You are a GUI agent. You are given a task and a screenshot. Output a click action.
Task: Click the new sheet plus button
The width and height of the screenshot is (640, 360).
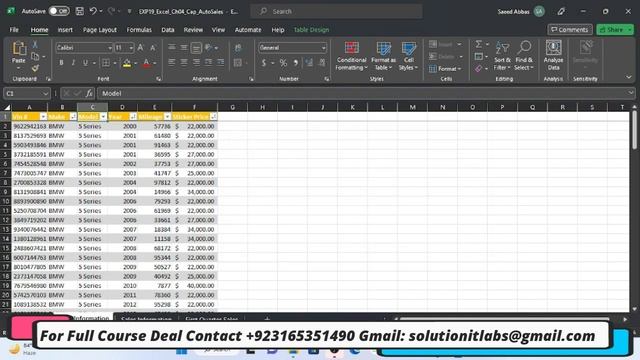[267, 318]
